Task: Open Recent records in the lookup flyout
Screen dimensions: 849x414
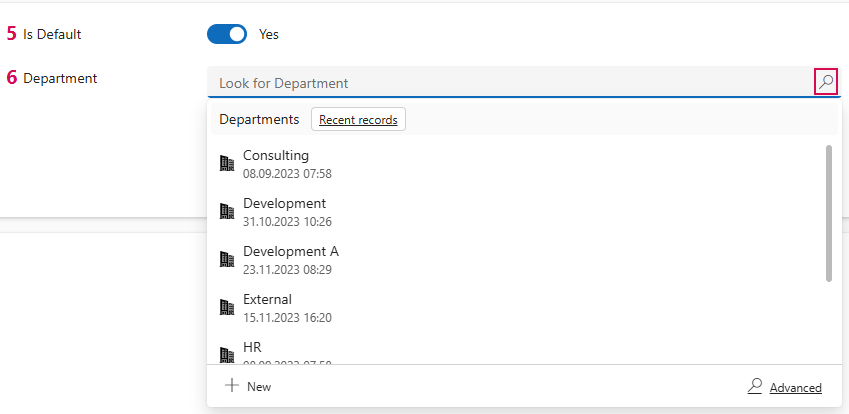Action: [x=358, y=120]
